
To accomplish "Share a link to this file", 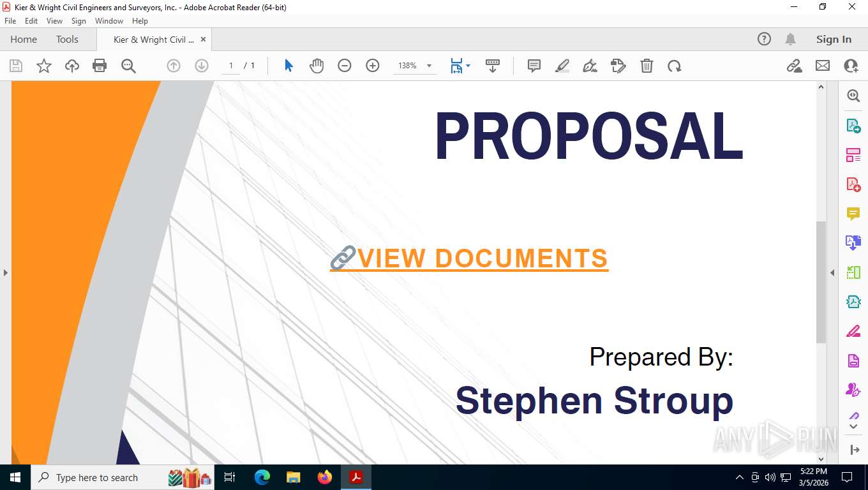I will [x=795, y=66].
